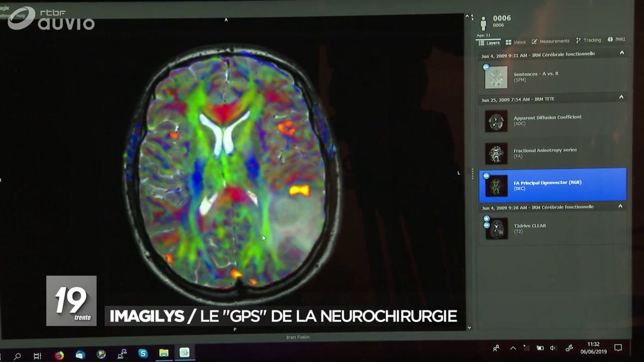Switch to the Measurements tab

pos(550,41)
